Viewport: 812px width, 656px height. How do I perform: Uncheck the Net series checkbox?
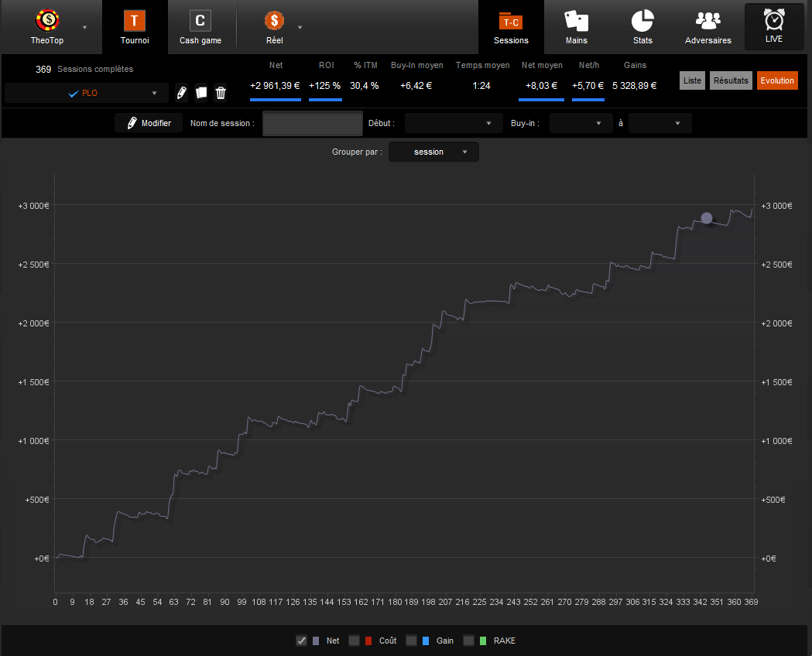(301, 641)
